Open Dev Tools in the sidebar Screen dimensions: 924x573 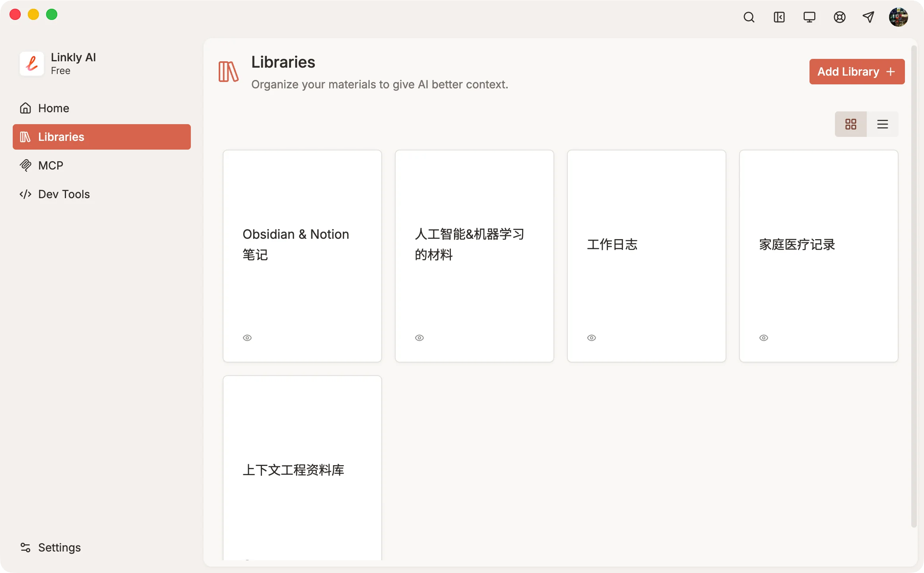[x=64, y=194]
